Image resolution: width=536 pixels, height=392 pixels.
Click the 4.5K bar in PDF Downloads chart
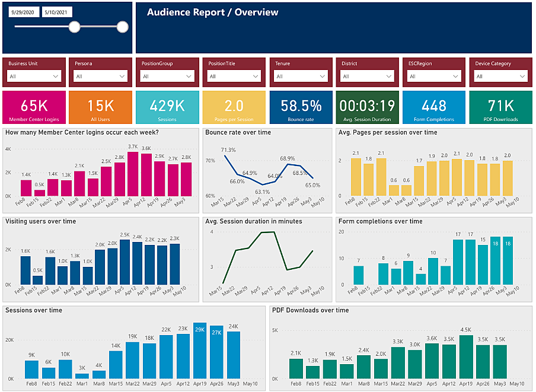(x=466, y=357)
